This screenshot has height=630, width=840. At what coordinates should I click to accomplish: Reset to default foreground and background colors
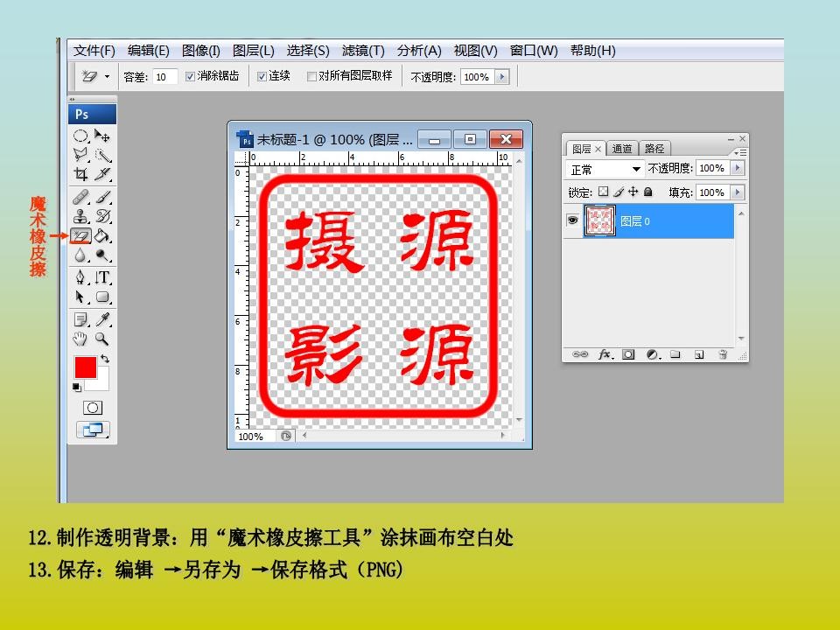point(77,387)
